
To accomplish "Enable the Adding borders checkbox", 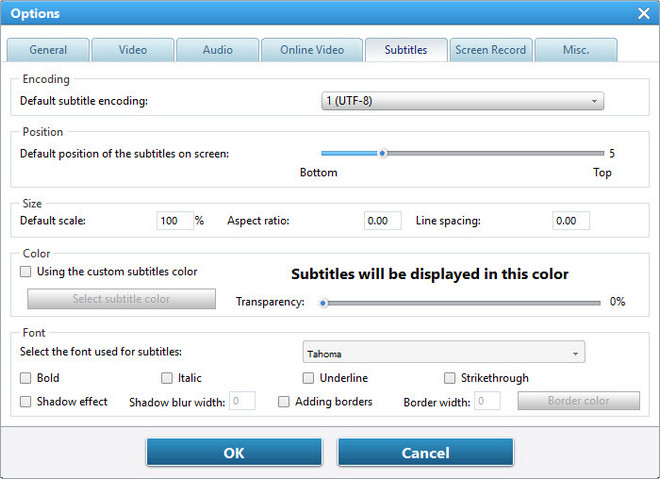I will pos(284,402).
